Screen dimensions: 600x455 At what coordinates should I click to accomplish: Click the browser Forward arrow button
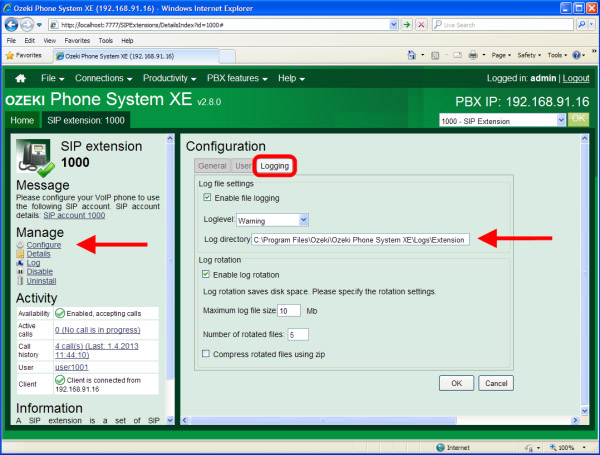pos(27,25)
